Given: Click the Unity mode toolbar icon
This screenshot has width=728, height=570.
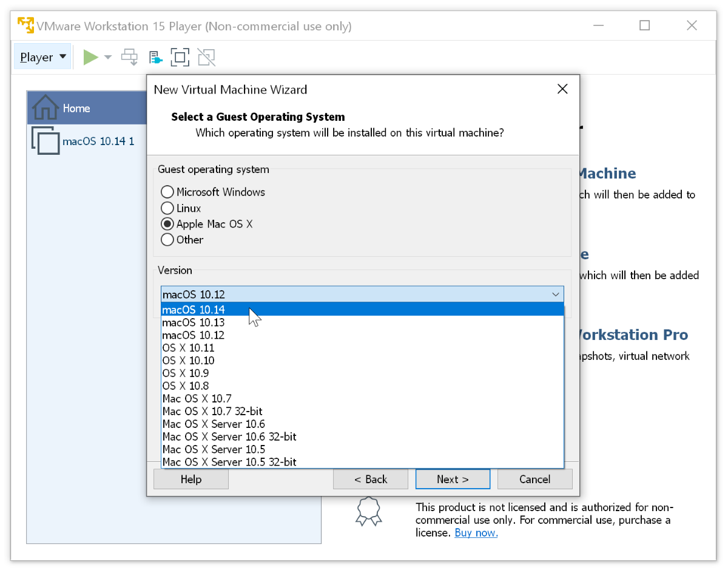Looking at the screenshot, I should point(206,58).
